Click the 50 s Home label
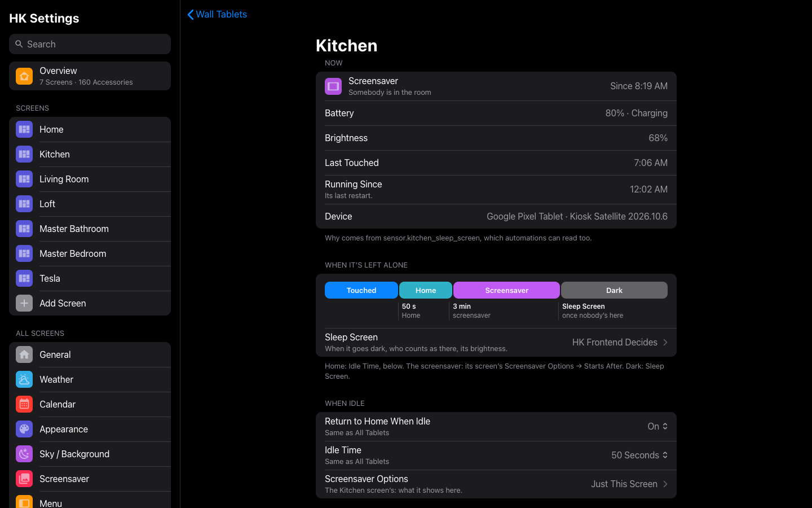This screenshot has width=812, height=508. click(x=411, y=310)
